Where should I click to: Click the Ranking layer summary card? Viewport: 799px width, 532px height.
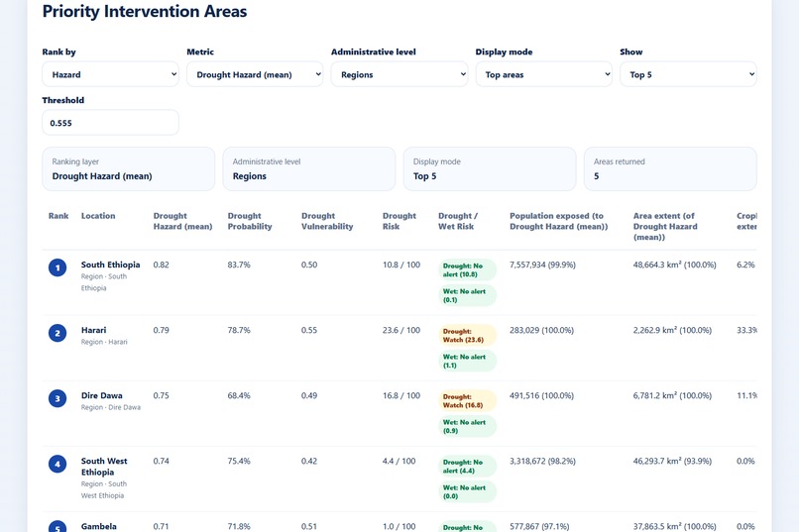(x=129, y=169)
